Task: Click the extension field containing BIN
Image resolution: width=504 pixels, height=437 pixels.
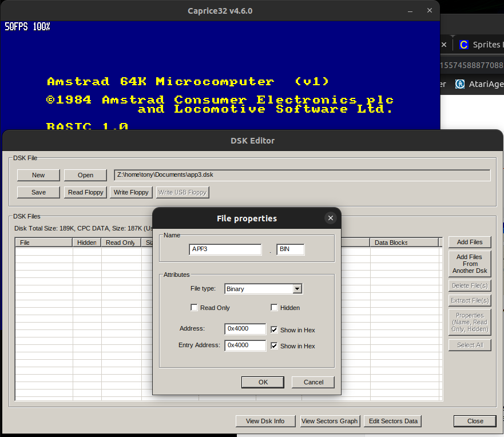Action: tap(290, 249)
